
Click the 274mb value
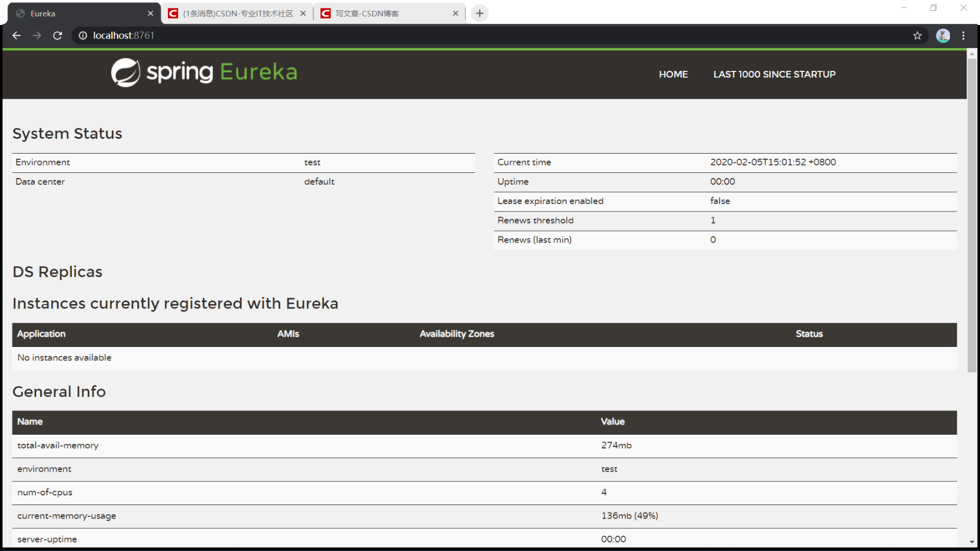[616, 446]
